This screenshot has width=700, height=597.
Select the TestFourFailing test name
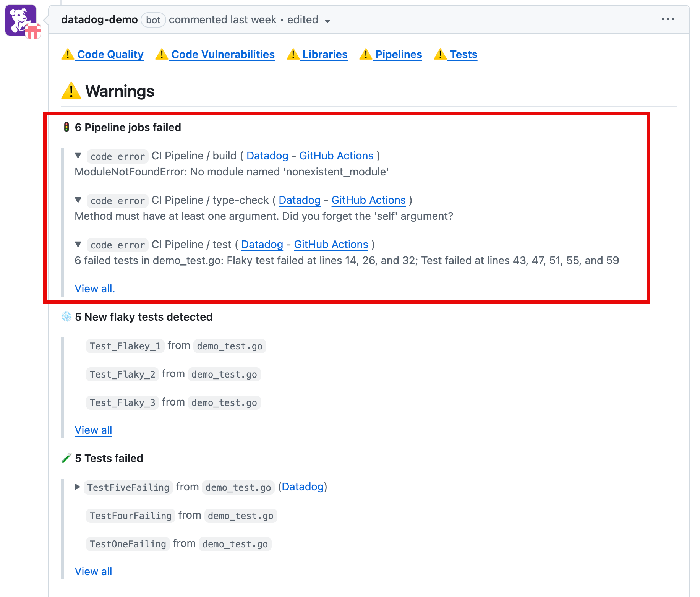[131, 516]
